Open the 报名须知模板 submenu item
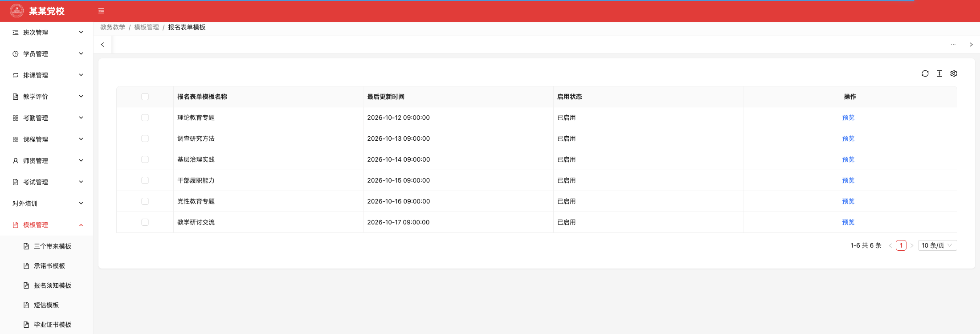 [x=47, y=285]
